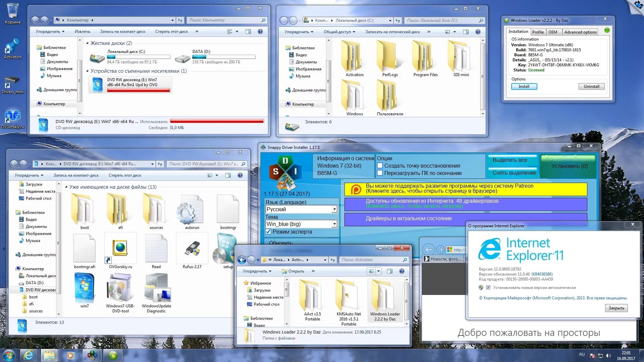Select the Windows Loader 2.2.2 by Daz folder

click(x=385, y=300)
